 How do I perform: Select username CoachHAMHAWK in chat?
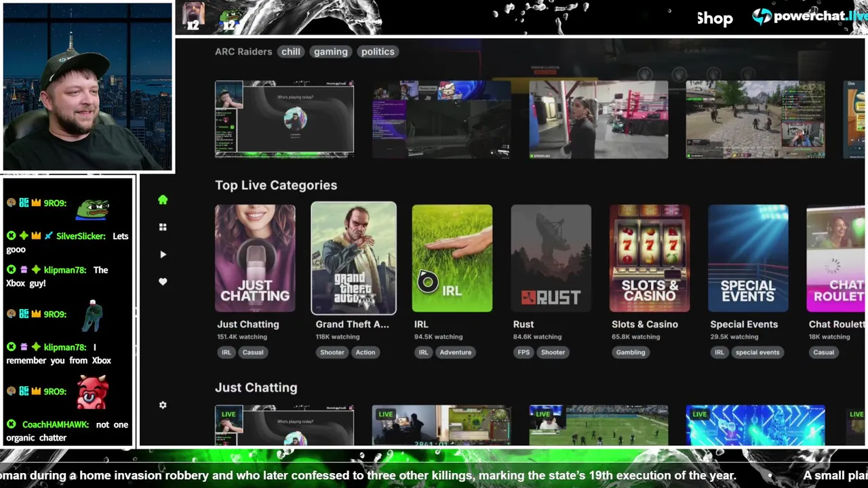pyautogui.click(x=56, y=424)
